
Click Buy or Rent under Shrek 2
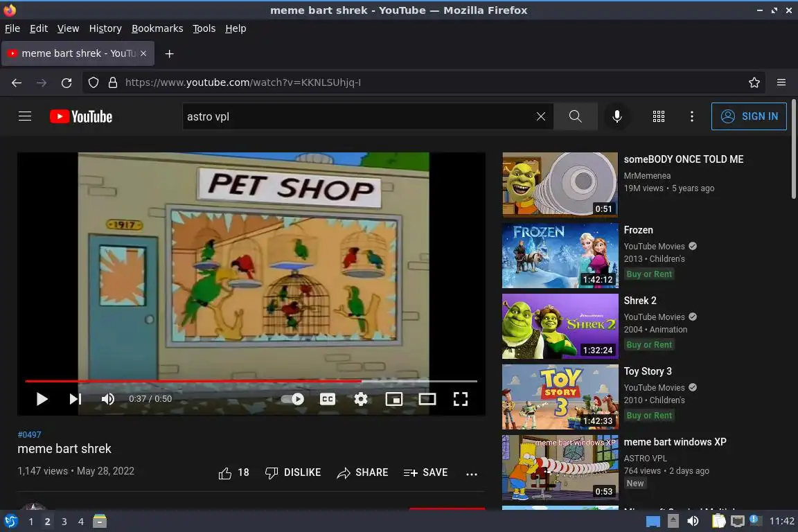click(x=649, y=345)
